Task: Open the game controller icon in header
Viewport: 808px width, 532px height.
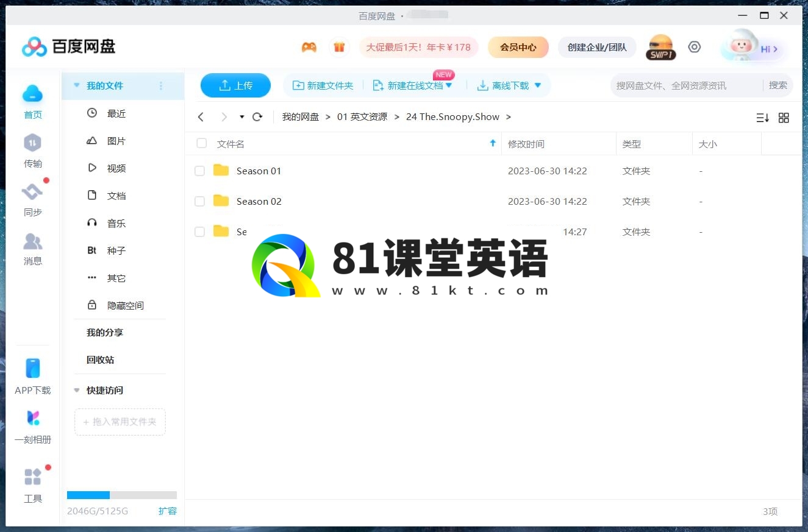Action: coord(309,47)
